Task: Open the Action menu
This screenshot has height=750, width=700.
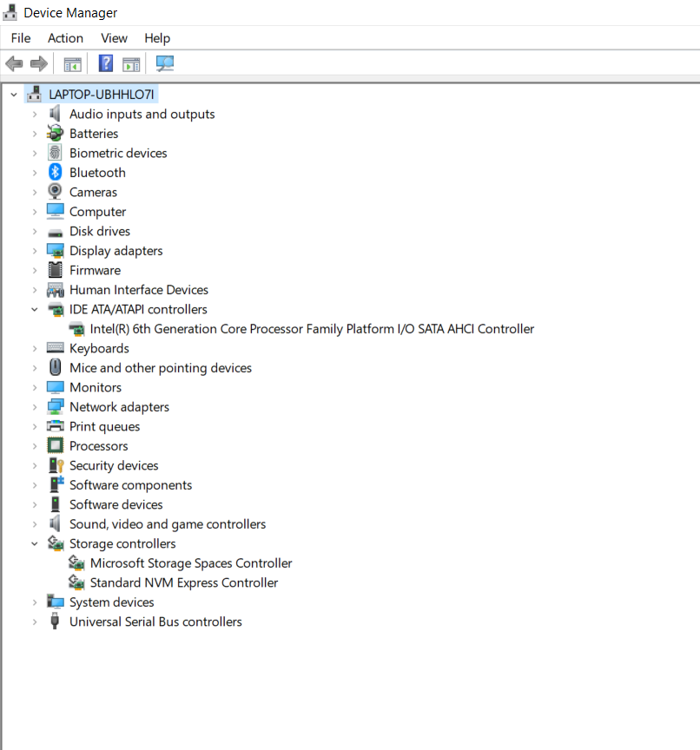Action: pyautogui.click(x=65, y=38)
